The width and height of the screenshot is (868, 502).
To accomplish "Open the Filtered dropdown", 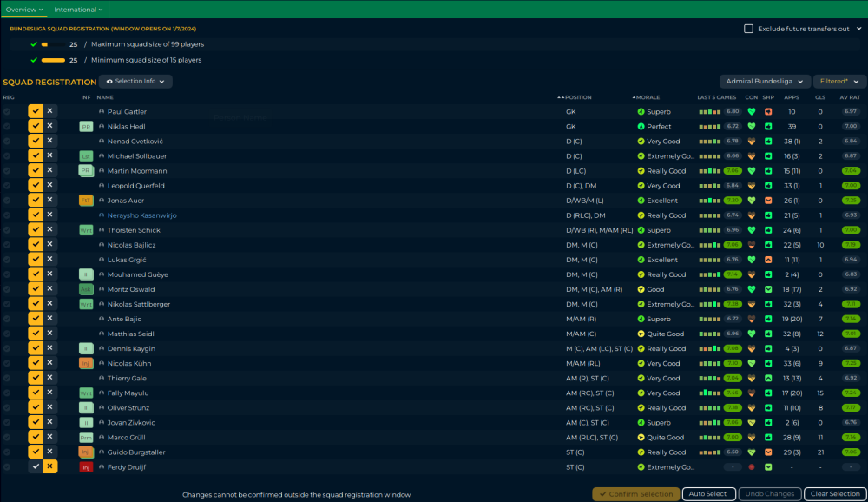I will (x=838, y=81).
